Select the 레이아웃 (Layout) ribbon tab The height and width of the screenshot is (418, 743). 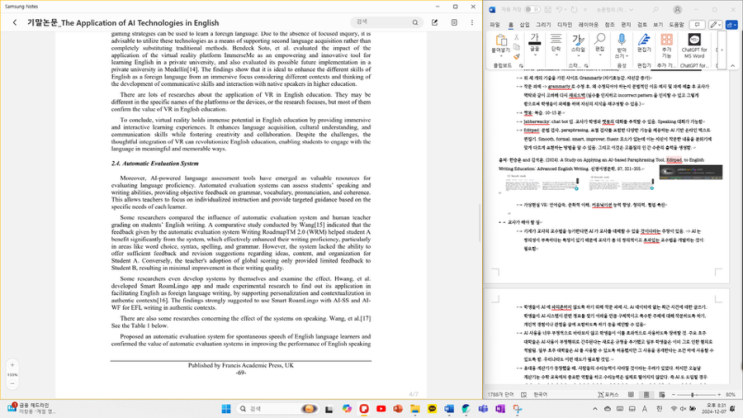click(x=588, y=25)
